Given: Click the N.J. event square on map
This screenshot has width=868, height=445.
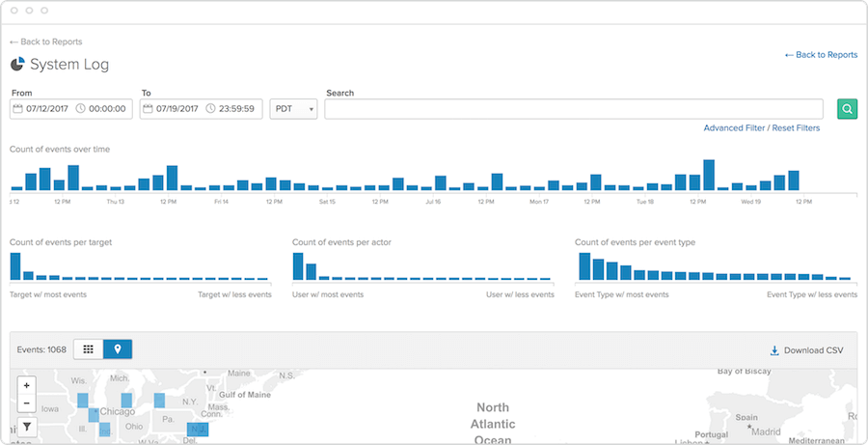Looking at the screenshot, I should pyautogui.click(x=198, y=428).
